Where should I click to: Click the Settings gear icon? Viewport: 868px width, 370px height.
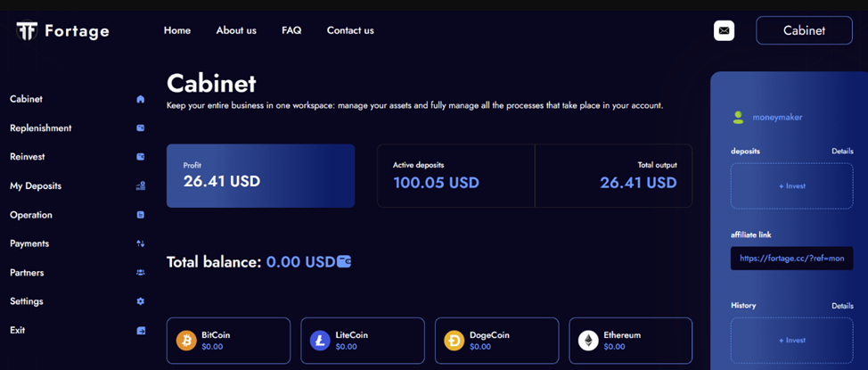tap(141, 301)
